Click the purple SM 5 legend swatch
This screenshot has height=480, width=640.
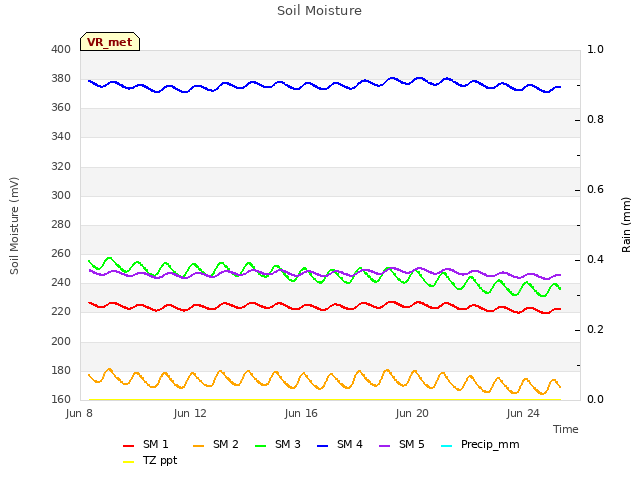(384, 446)
